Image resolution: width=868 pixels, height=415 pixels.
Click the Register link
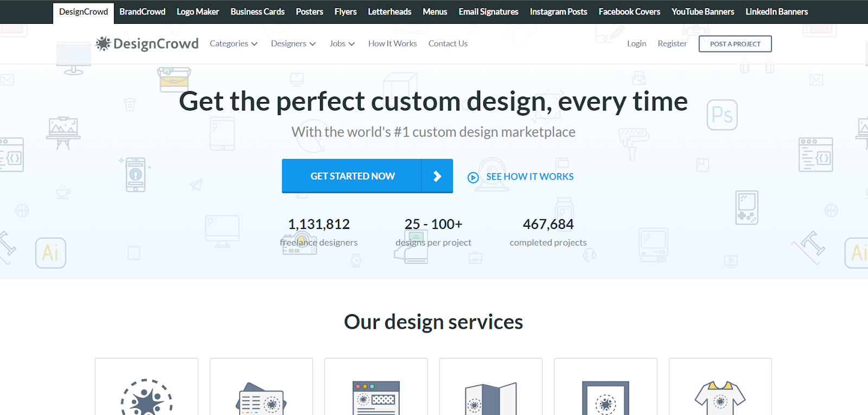tap(672, 44)
